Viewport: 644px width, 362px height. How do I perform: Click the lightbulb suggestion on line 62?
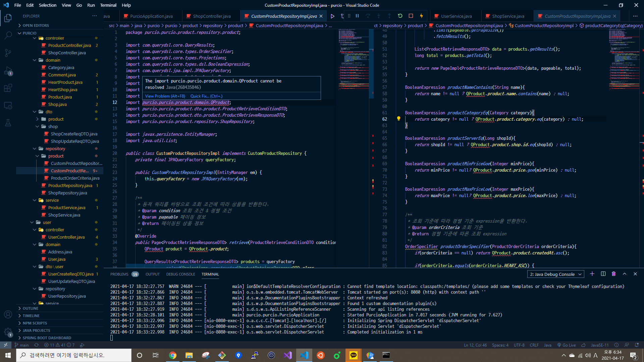tap(398, 119)
